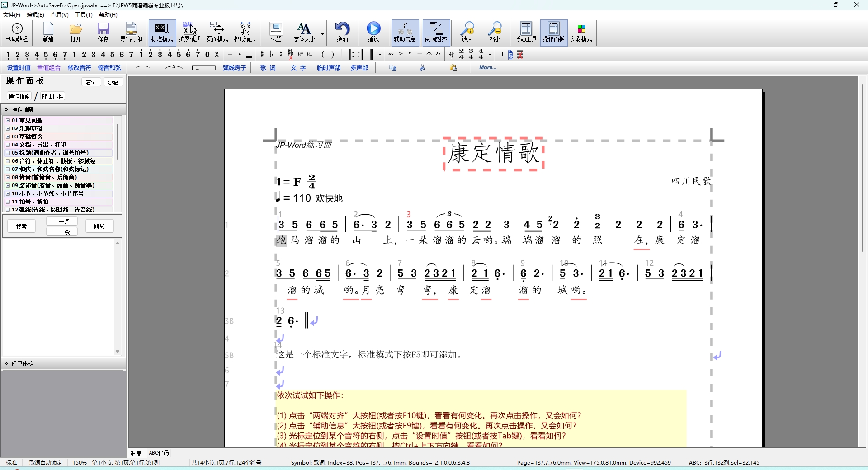Save the score with 保存 icon
This screenshot has height=470, width=868.
(x=104, y=33)
